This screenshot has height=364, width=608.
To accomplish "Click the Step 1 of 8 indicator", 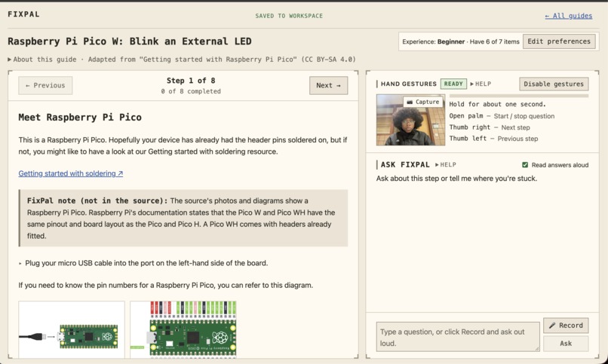I will (191, 81).
